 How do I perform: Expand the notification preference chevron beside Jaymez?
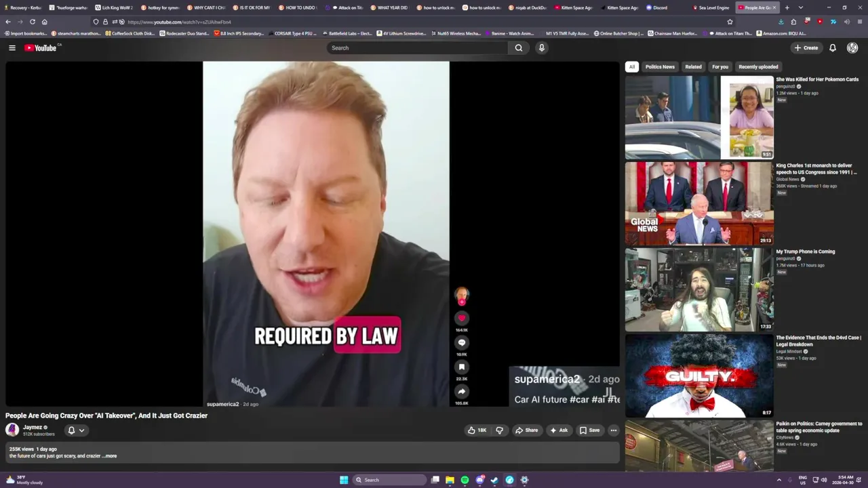(81, 430)
